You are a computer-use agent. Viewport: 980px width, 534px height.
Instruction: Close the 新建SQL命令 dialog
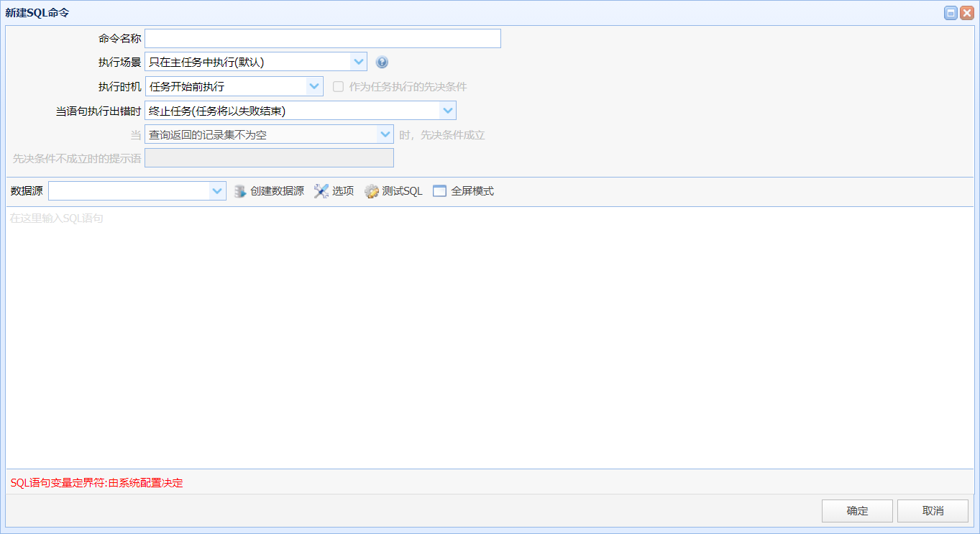pyautogui.click(x=966, y=13)
